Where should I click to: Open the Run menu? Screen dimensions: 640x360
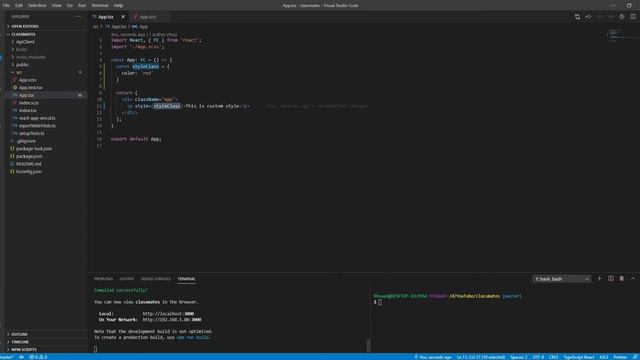tap(82, 5)
